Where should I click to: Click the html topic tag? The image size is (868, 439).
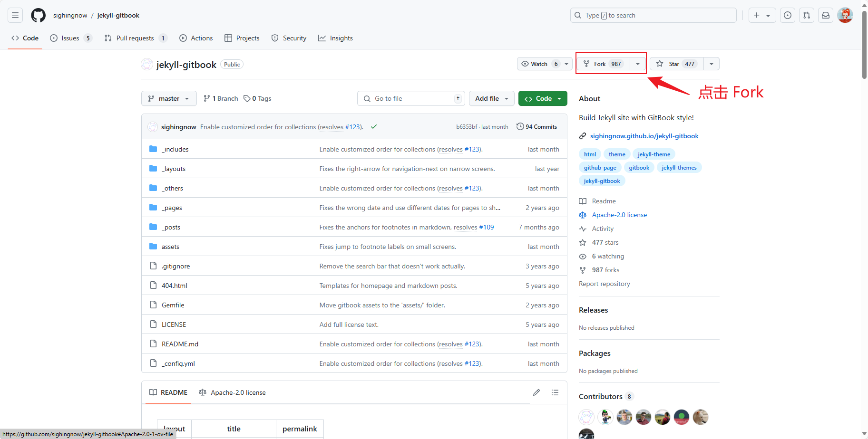click(x=590, y=154)
